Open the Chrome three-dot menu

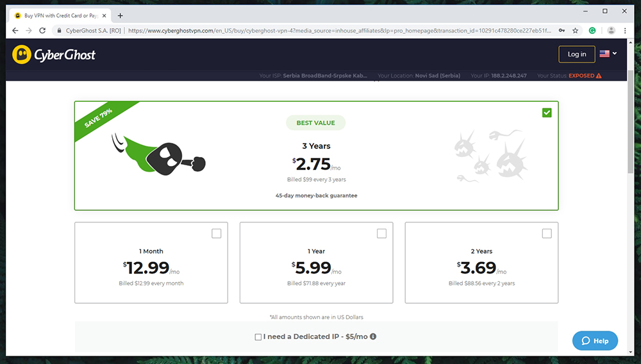[624, 30]
